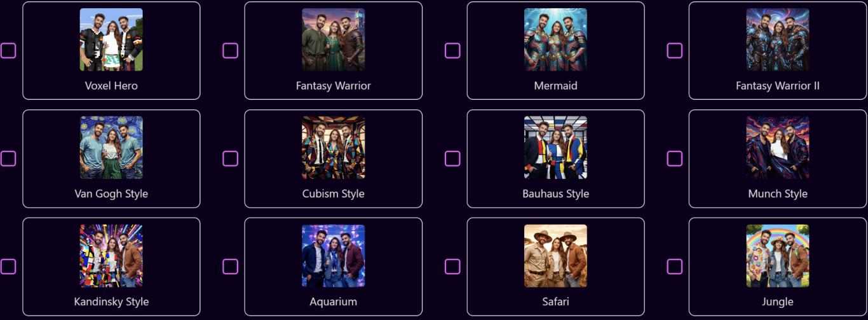Choose the Cubism Style thumbnail
Viewport: 868px width, 320px height.
[x=334, y=148]
